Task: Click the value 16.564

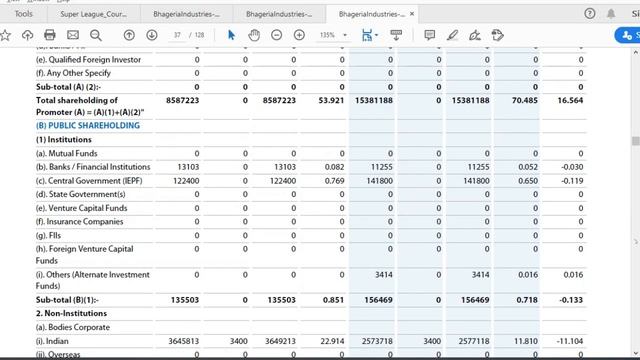Action: tap(570, 100)
